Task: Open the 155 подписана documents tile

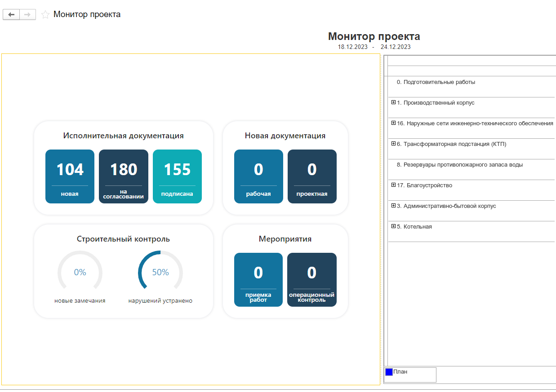Action: [x=177, y=176]
